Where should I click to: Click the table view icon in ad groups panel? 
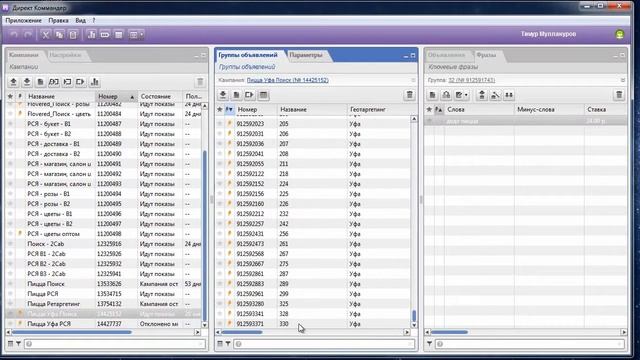point(263,95)
